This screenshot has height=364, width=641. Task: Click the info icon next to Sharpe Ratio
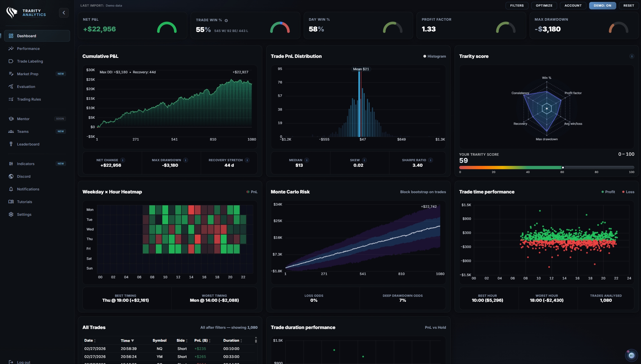click(430, 160)
